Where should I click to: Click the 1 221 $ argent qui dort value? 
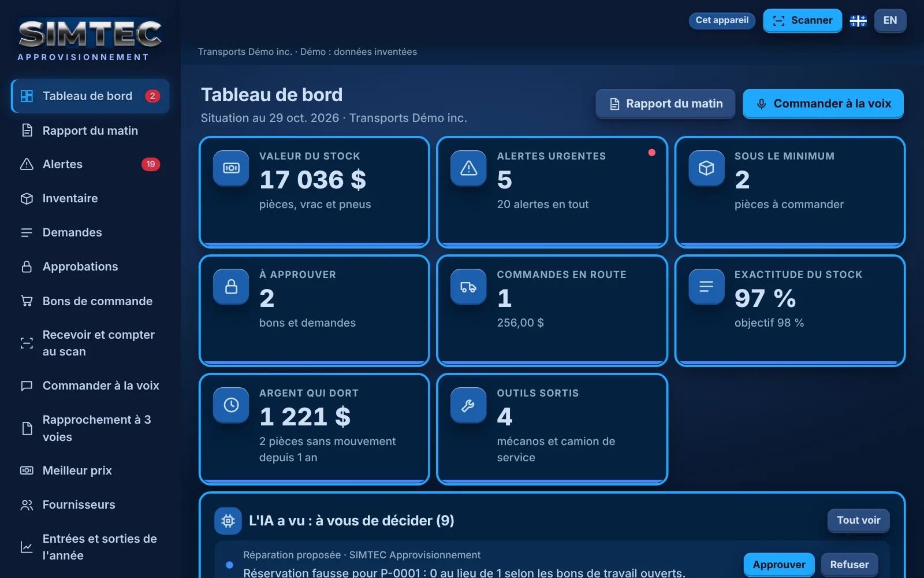click(x=305, y=417)
